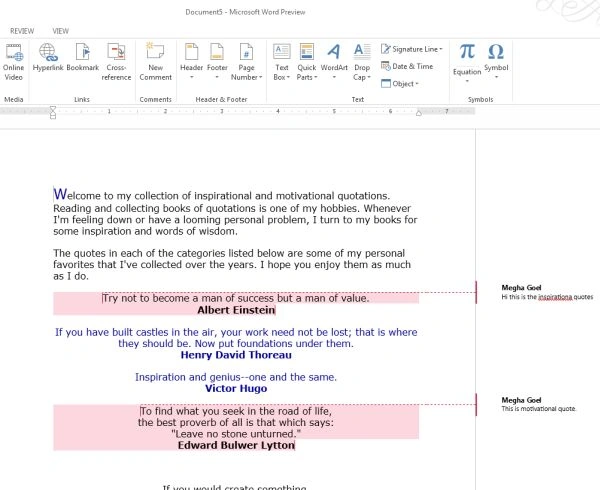Image resolution: width=600 pixels, height=490 pixels.
Task: Click the Hyperlink globe icon
Action: (48, 52)
